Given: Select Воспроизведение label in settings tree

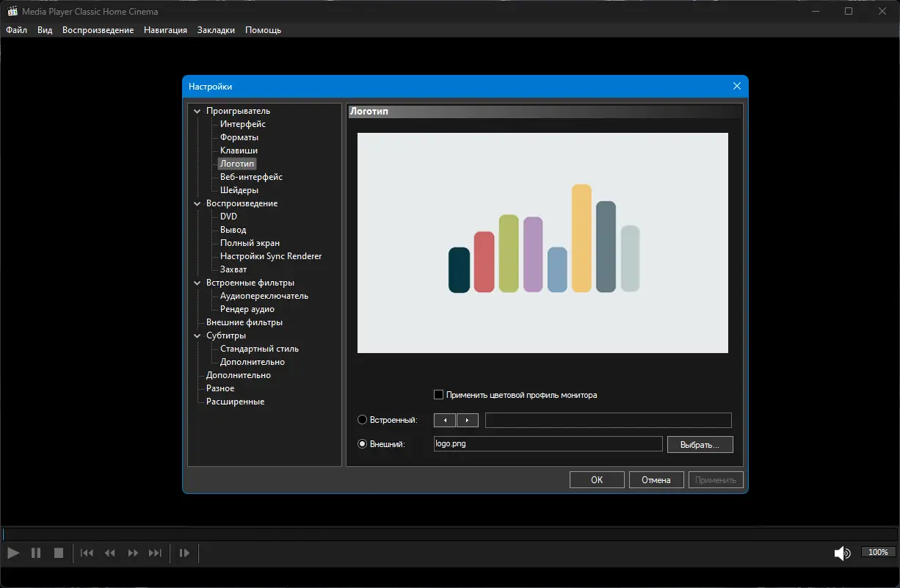Looking at the screenshot, I should click(x=242, y=203).
